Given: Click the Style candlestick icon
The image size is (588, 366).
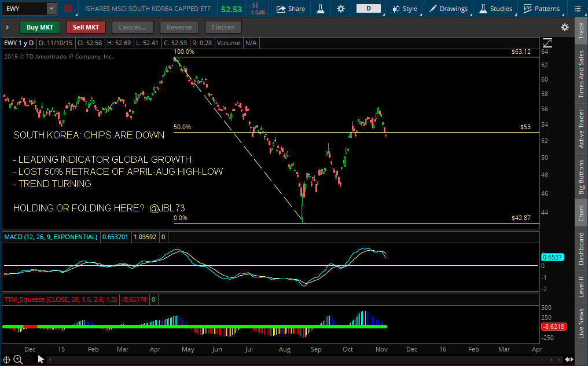Looking at the screenshot, I should (396, 9).
